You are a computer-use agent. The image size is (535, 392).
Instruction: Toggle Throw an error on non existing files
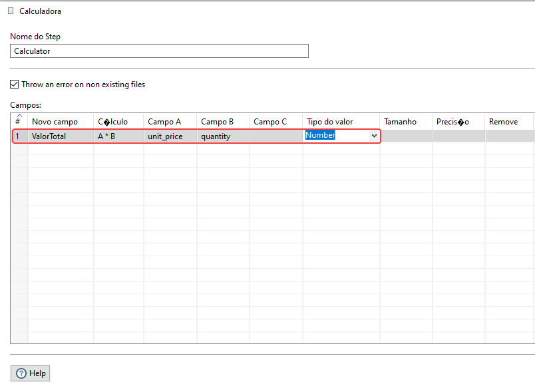(x=15, y=85)
